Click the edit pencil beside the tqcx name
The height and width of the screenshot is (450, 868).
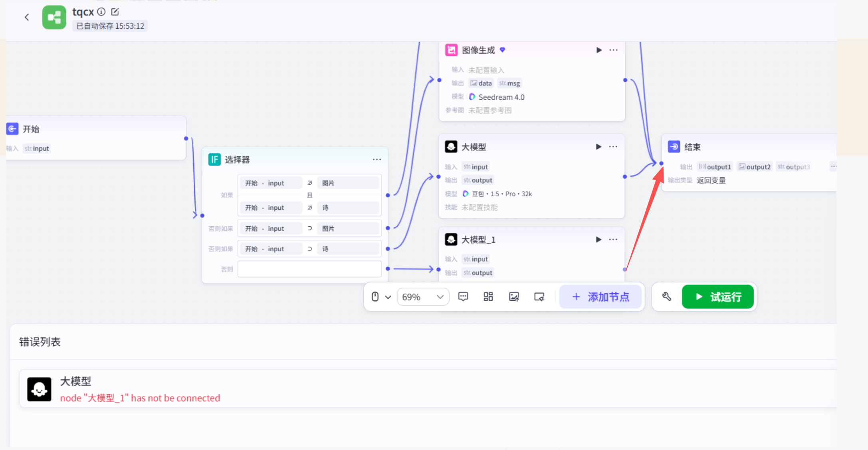(x=115, y=12)
